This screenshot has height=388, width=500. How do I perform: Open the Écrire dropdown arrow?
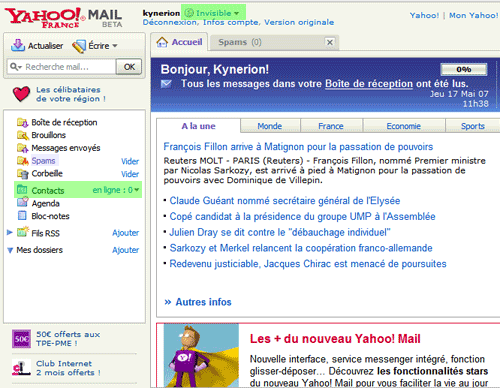click(115, 46)
